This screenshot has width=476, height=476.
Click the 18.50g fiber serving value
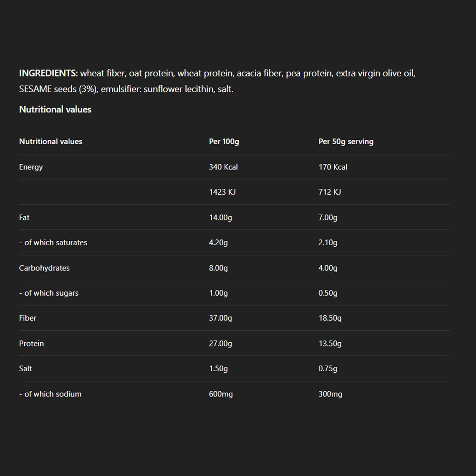[330, 318]
